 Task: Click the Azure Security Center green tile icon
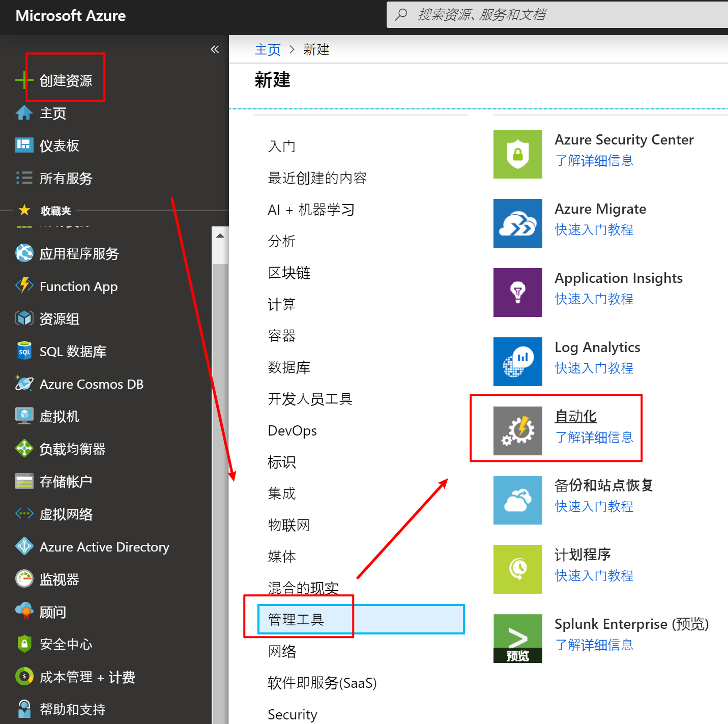pyautogui.click(x=518, y=154)
